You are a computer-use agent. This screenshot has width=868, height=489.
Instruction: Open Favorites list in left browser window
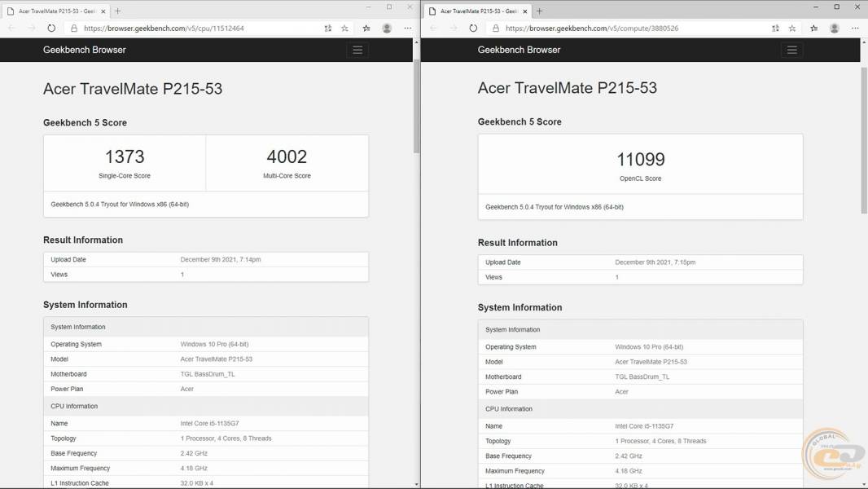point(366,29)
